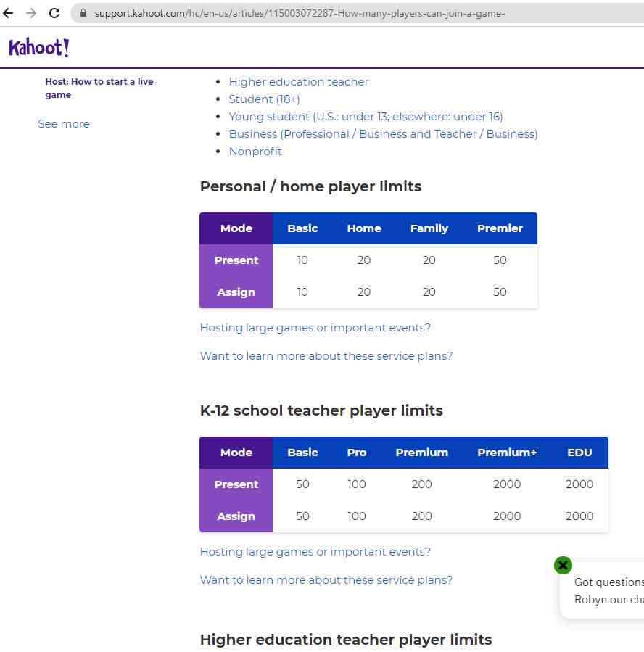Jump to Higher education teacher section
Screen dimensions: 644x652
tap(299, 82)
